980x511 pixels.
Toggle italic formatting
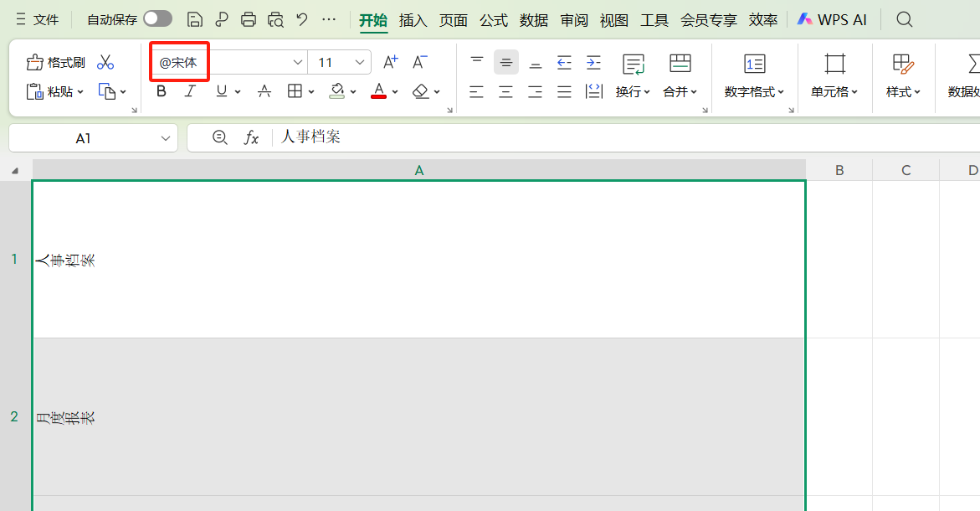pyautogui.click(x=190, y=91)
